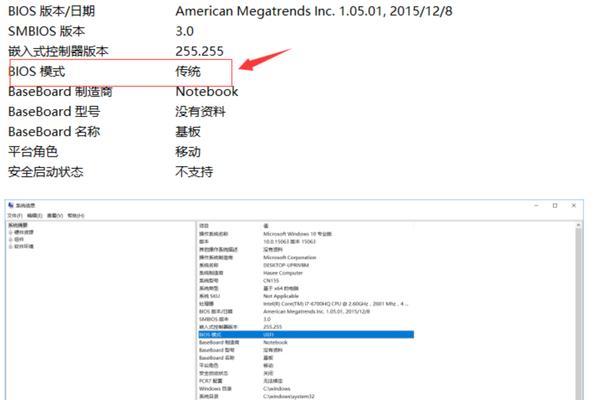The height and width of the screenshot is (400, 596).
Task: Open the 帮助(H) menu
Action: pyautogui.click(x=76, y=216)
